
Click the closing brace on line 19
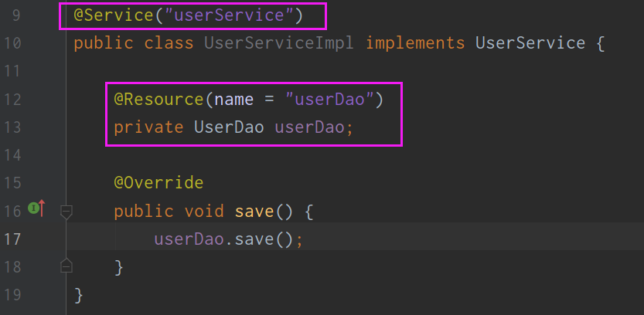pos(78,296)
